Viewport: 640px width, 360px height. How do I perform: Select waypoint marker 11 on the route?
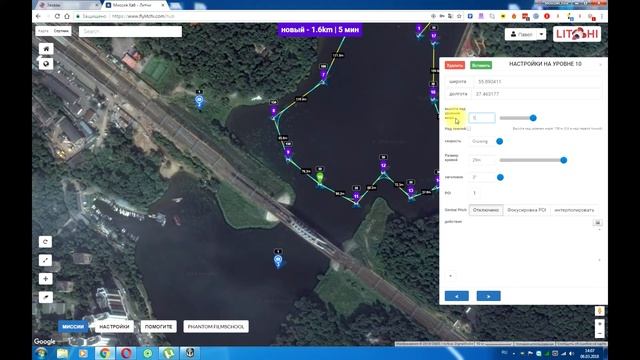pos(356,197)
